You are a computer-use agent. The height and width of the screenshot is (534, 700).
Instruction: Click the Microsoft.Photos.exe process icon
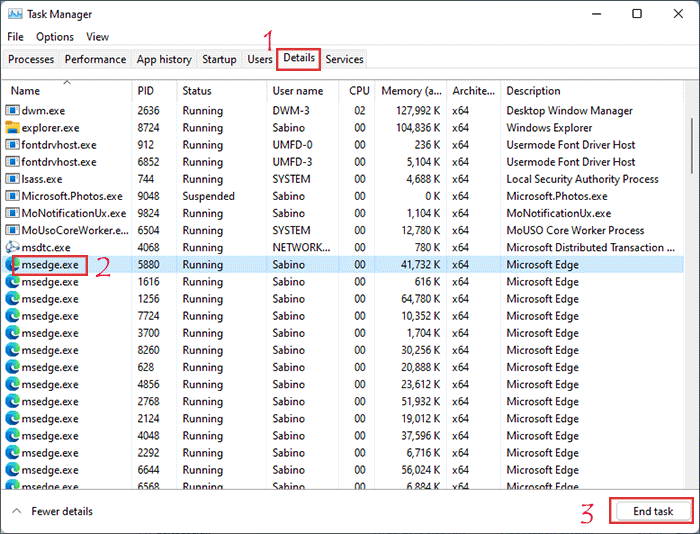point(12,196)
